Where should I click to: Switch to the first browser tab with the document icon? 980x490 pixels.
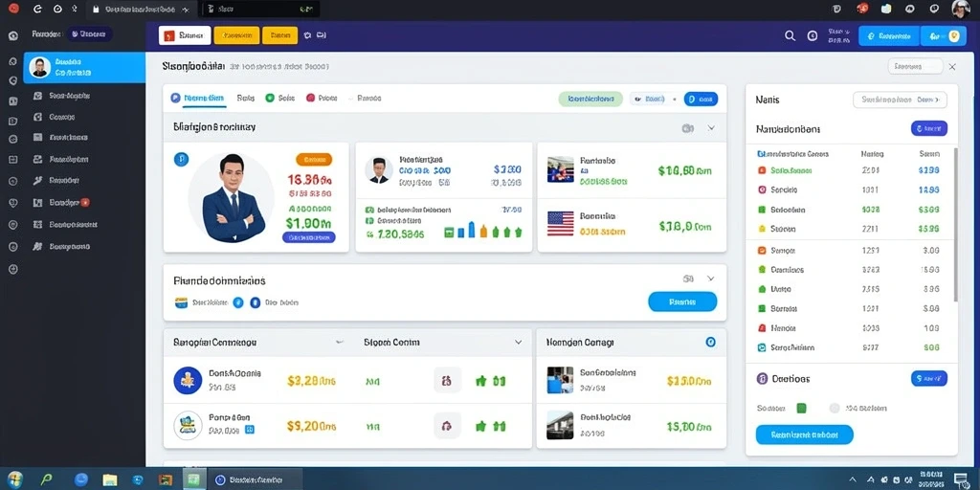tap(143, 10)
